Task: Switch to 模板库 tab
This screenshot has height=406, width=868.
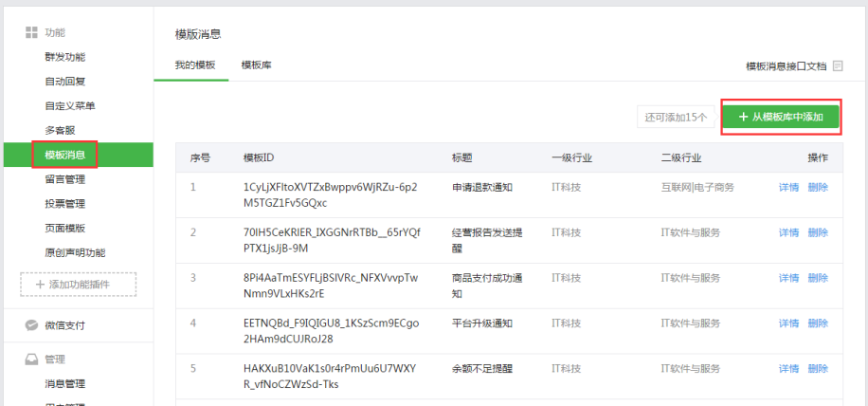Action: [256, 65]
